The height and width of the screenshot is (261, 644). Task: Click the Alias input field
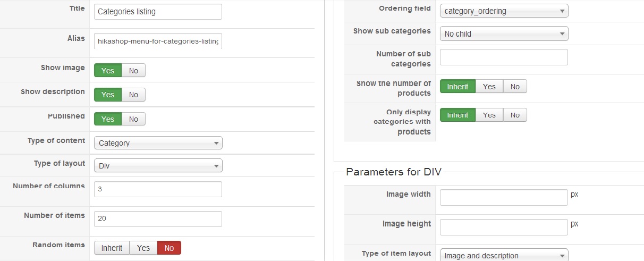click(x=158, y=41)
